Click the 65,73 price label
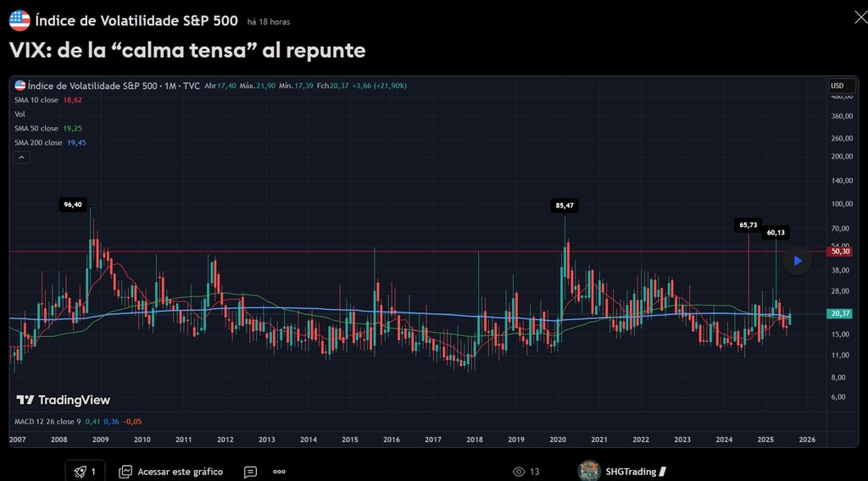The image size is (868, 481). (x=748, y=225)
